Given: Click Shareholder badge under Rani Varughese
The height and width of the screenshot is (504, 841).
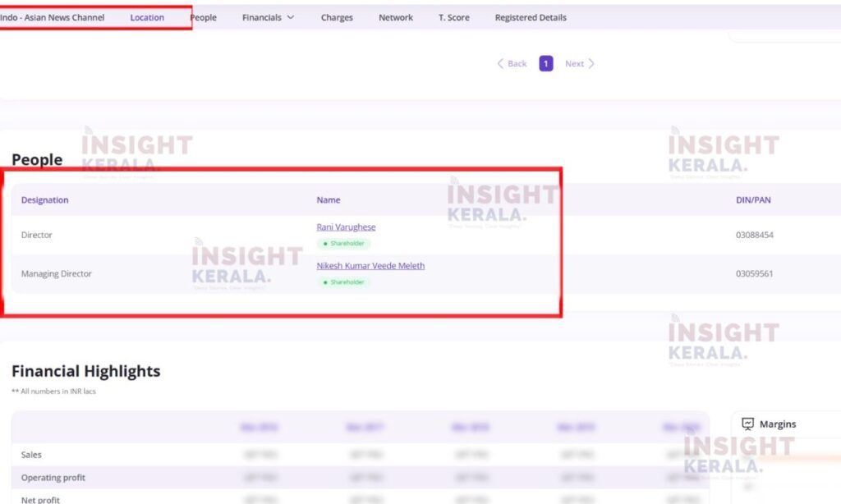Looking at the screenshot, I should [x=344, y=244].
